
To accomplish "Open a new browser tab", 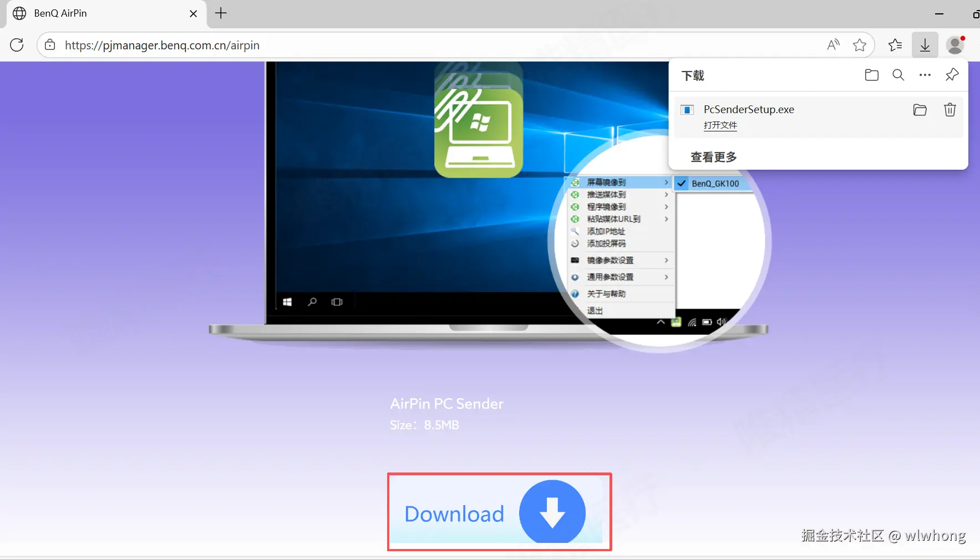I will point(221,13).
